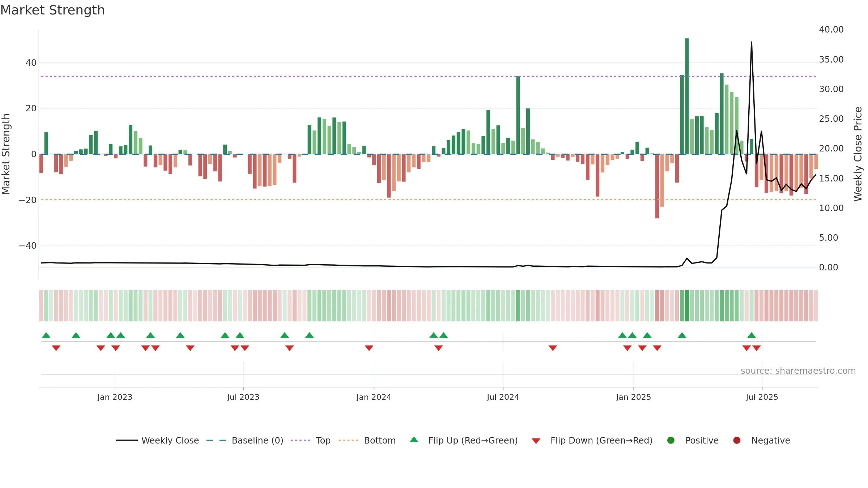Click the vertical Market Strength axis title
This screenshot has height=488, width=868.
pyautogui.click(x=6, y=154)
